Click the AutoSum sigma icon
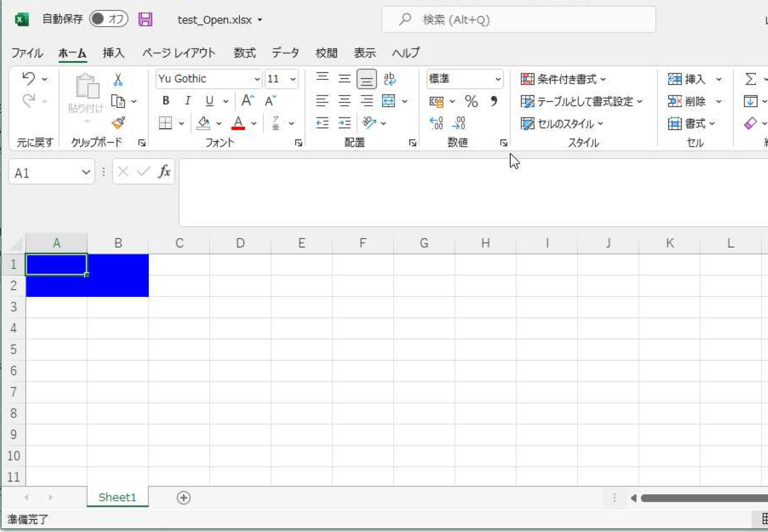768x532 pixels. tap(751, 79)
